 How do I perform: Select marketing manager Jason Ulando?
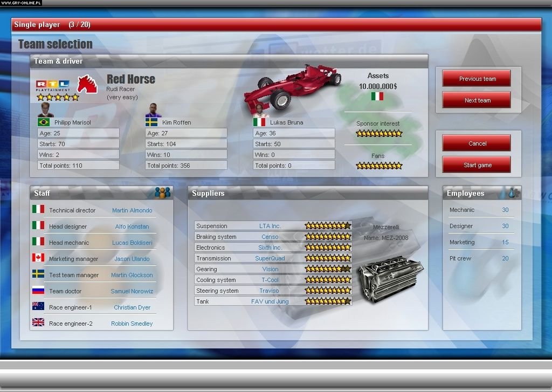click(132, 259)
